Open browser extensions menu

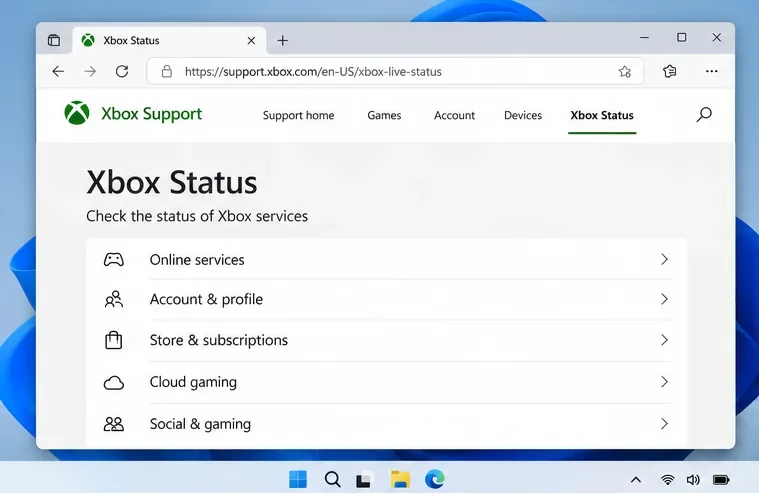point(669,72)
